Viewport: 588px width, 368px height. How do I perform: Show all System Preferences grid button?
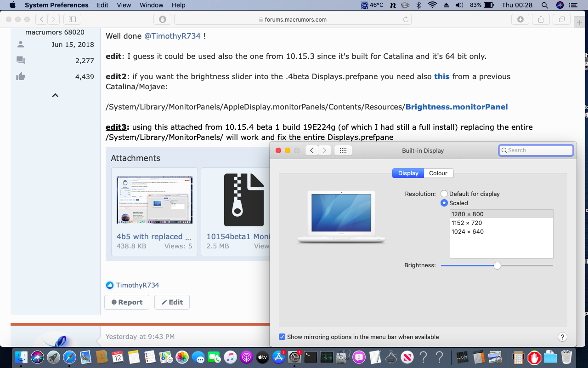coord(343,150)
